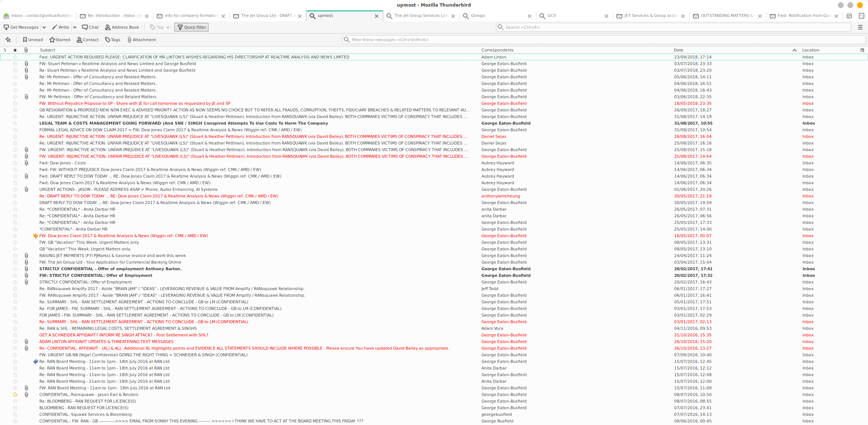Image resolution: width=868 pixels, height=425 pixels.
Task: Toggle Attachment filter
Action: (x=142, y=40)
